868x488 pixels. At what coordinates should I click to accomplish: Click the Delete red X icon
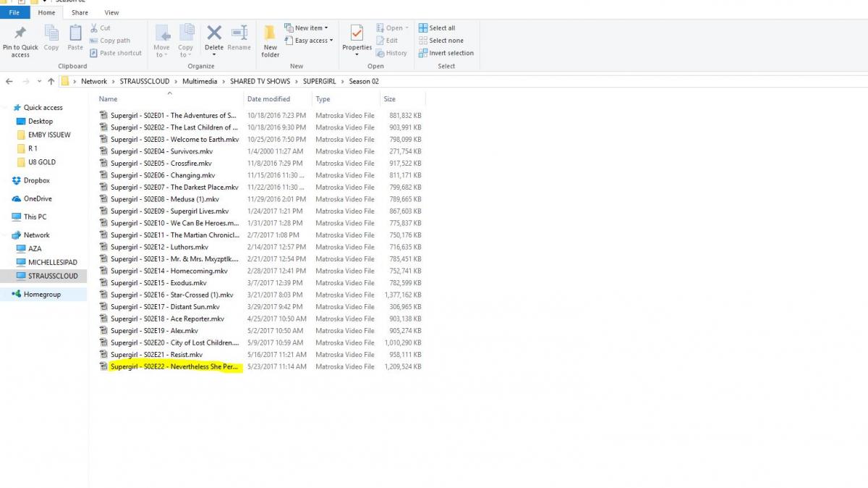214,33
